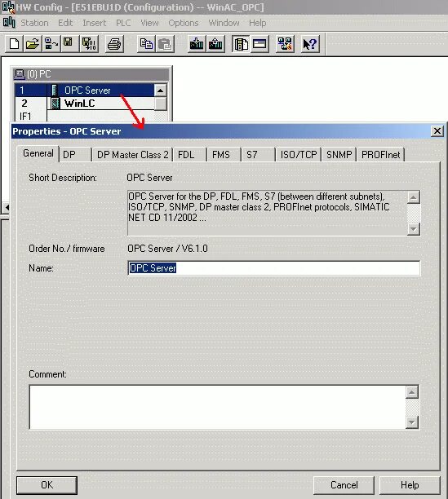
Task: Click the description box scroll-up arrow
Action: click(413, 197)
